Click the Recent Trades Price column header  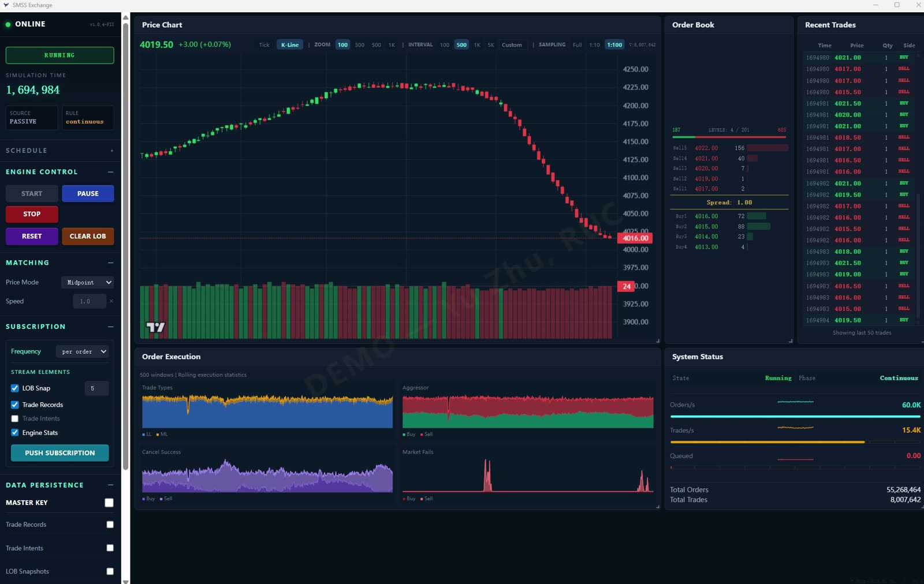click(856, 46)
